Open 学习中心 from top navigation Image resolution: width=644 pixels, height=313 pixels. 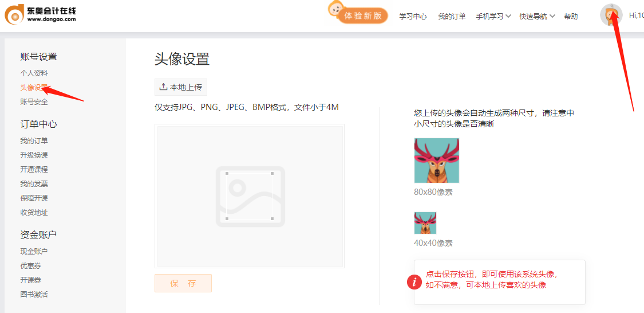[413, 17]
